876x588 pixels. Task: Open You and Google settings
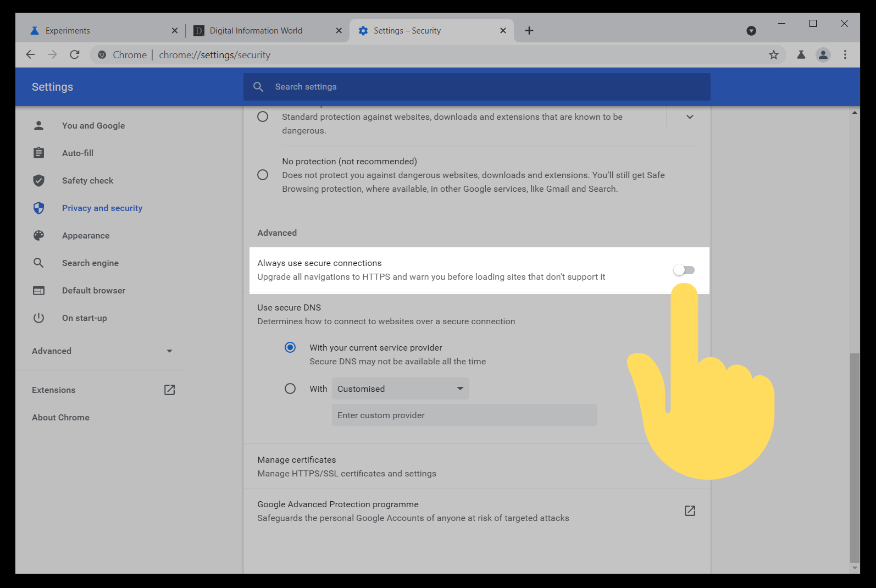93,125
